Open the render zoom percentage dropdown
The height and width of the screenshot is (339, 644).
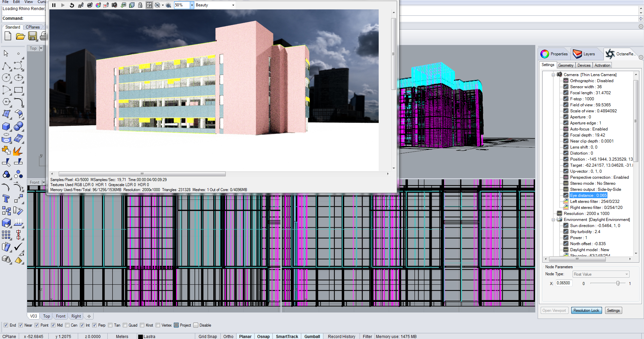(x=192, y=5)
